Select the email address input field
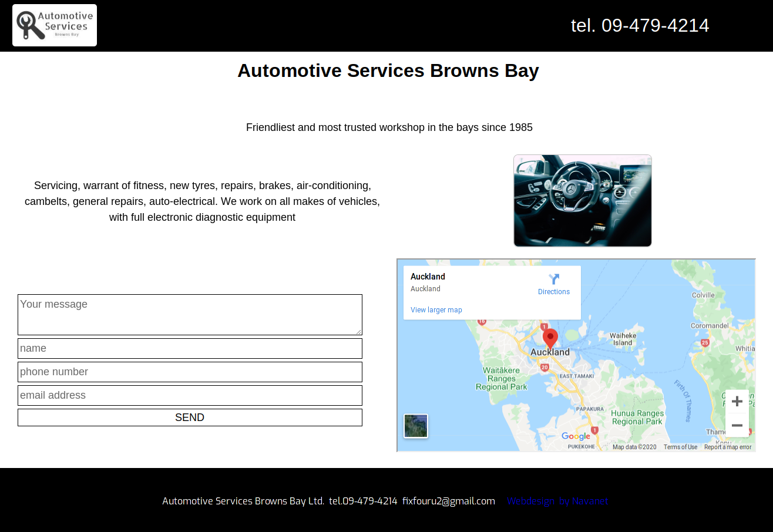Screen dimensions: 773x532 (x=189, y=395)
